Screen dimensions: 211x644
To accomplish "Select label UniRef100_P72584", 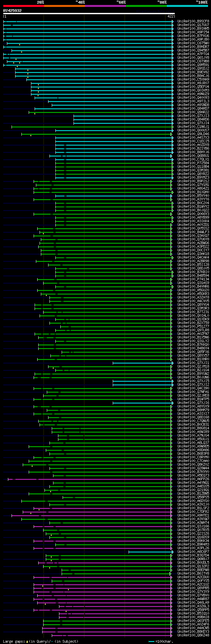I will [x=193, y=163].
